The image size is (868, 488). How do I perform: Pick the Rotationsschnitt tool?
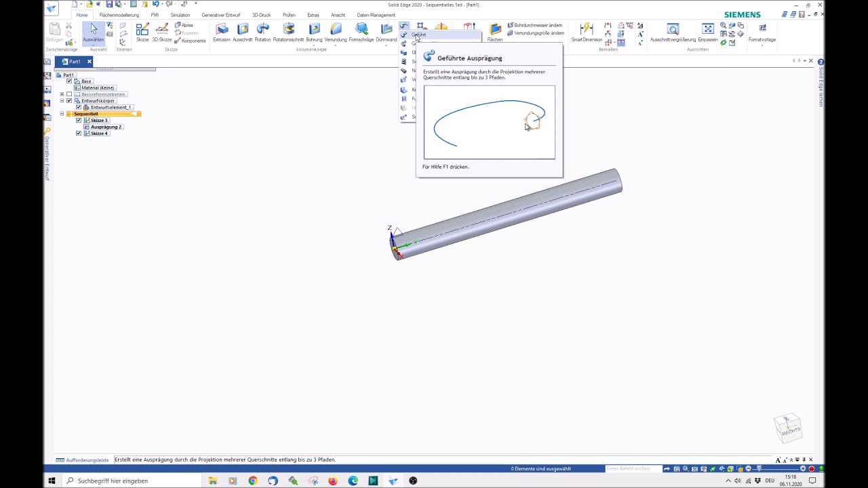coord(288,33)
